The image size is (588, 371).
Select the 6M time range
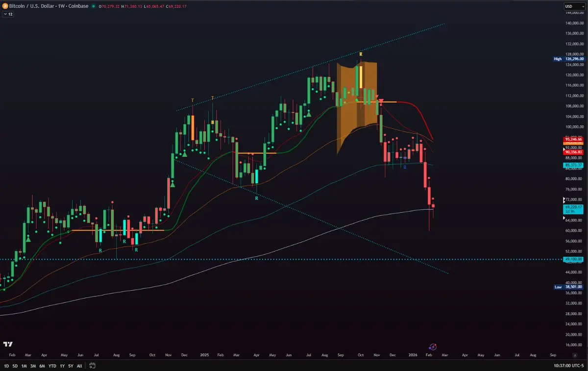click(42, 366)
